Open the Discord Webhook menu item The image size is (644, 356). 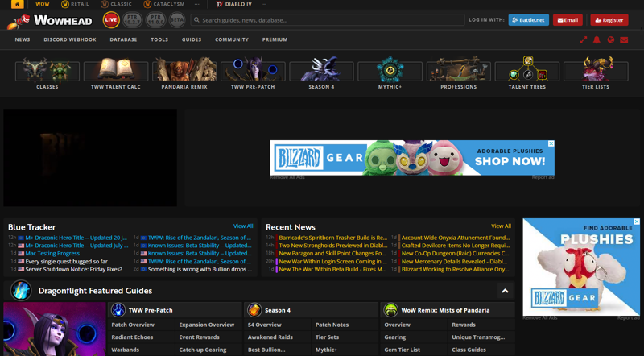pyautogui.click(x=70, y=40)
